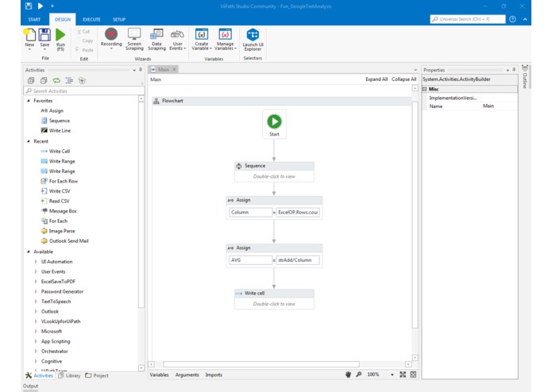Collapse the Misc property category
This screenshot has height=392, width=552.
[x=425, y=90]
